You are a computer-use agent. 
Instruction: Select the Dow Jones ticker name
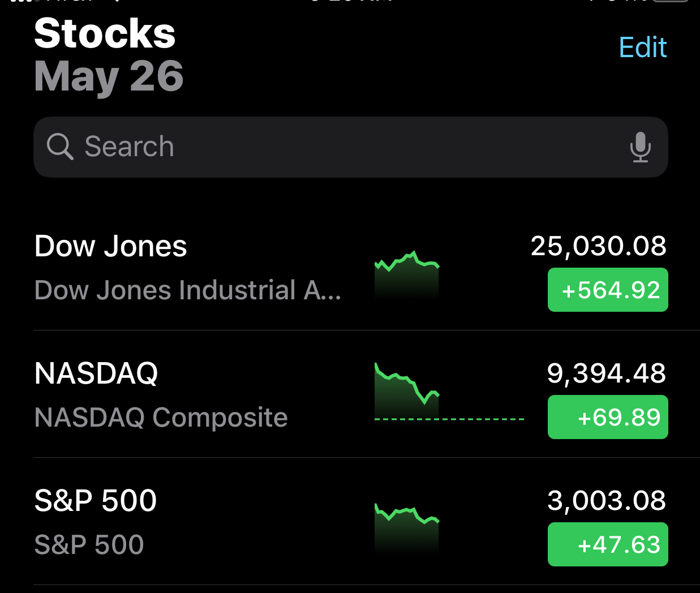[x=110, y=247]
